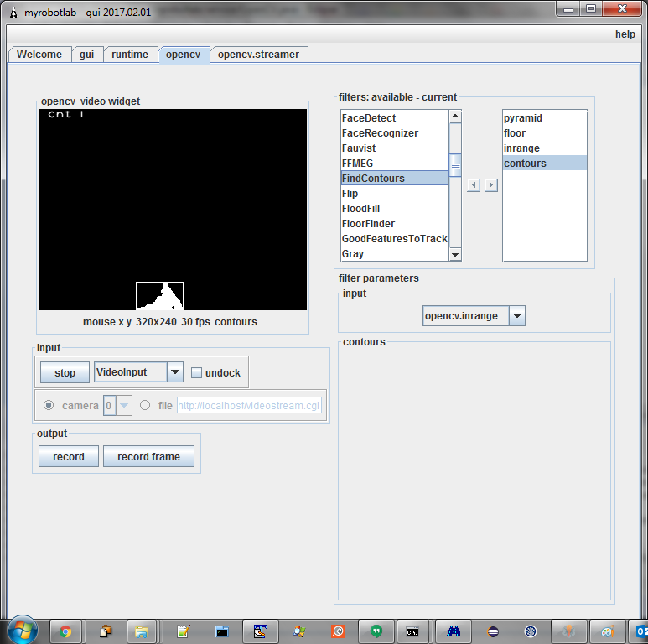Click the file URL input field
This screenshot has width=648, height=644.
(249, 406)
